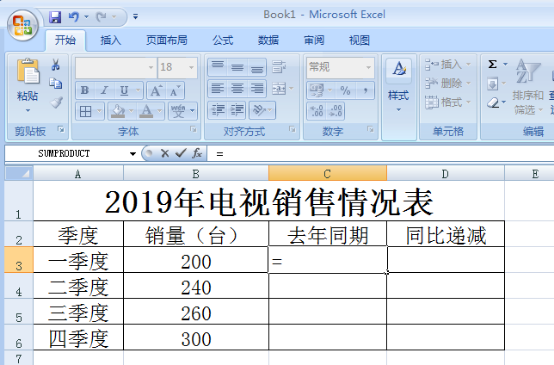Open the Office button menu

[x=23, y=25]
